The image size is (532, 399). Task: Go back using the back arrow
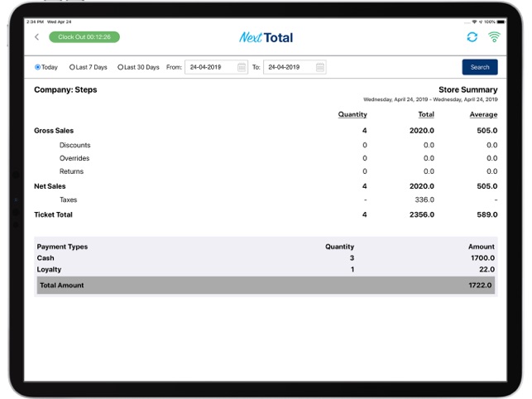pyautogui.click(x=37, y=37)
